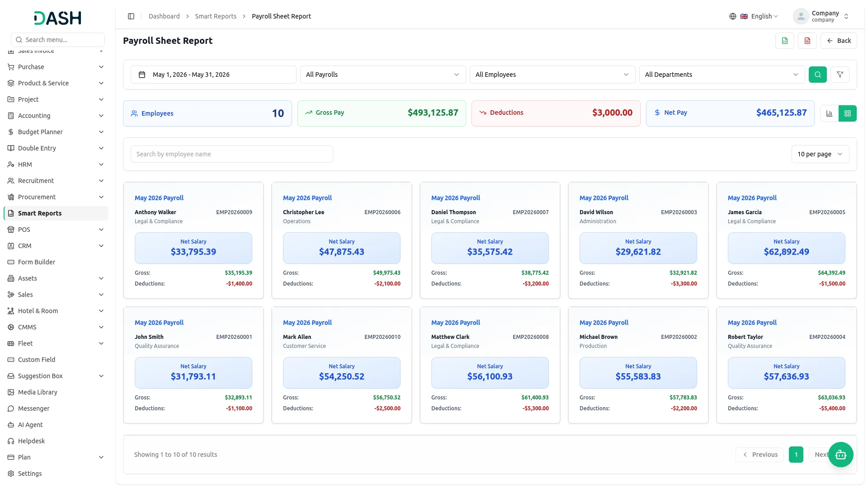
Task: Switch to chart view icon
Action: [830, 113]
